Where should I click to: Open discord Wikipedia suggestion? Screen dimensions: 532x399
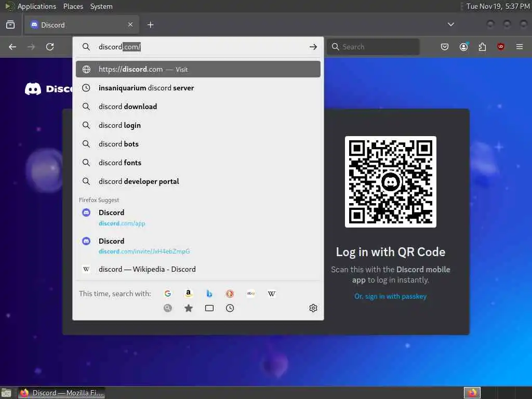coord(198,269)
